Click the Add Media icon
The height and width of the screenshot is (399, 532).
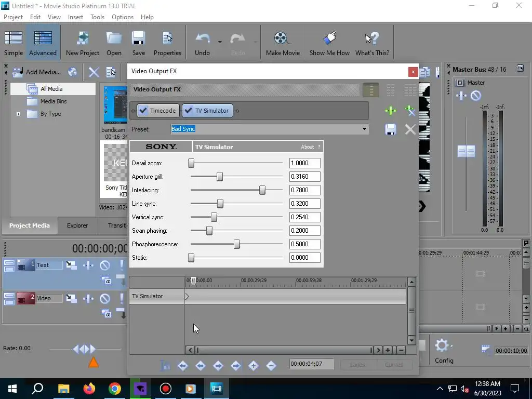[18, 72]
